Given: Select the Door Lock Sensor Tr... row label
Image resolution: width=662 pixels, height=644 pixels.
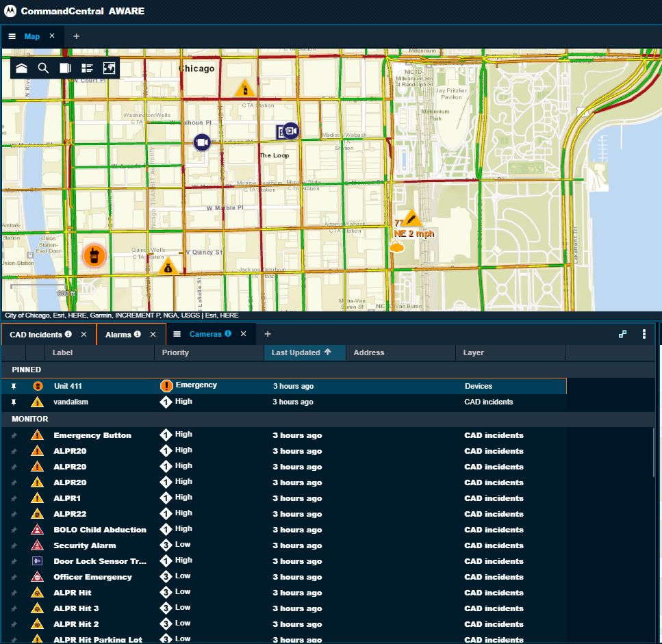Looking at the screenshot, I should pos(100,561).
